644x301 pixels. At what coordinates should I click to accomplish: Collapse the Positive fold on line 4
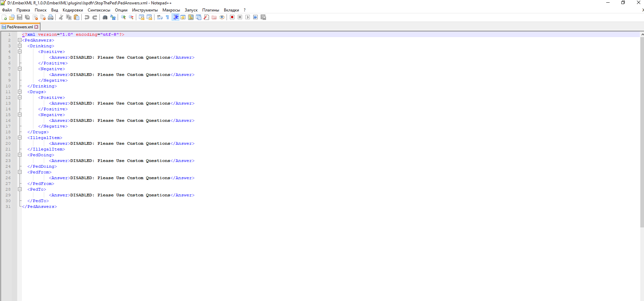click(x=20, y=52)
